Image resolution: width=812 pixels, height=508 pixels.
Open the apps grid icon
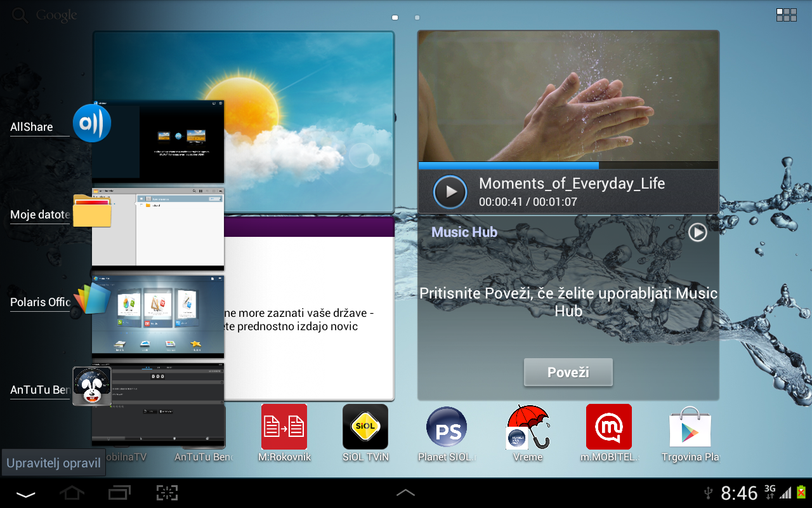787,15
